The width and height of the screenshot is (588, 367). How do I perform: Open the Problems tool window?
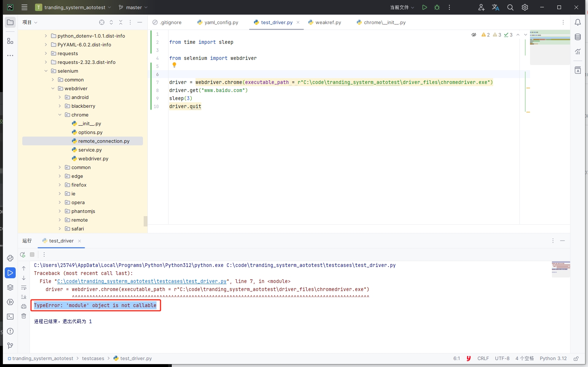(10, 331)
